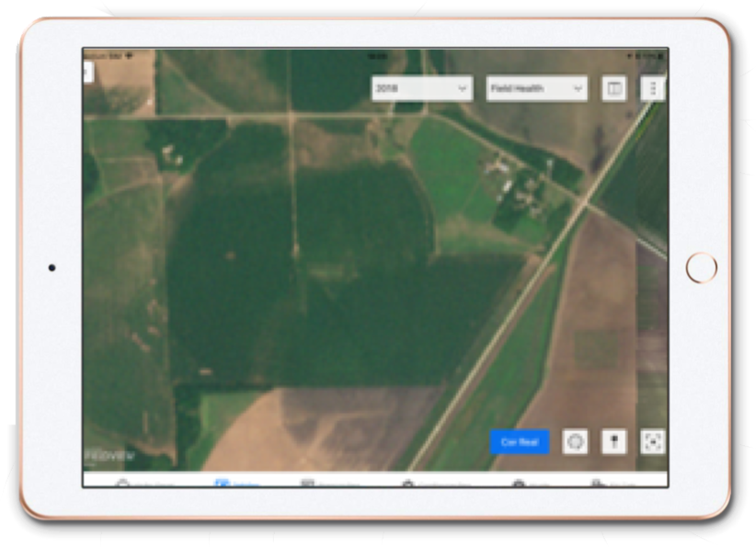Tap the iPad home button
This screenshot has width=756, height=547.
701,268
